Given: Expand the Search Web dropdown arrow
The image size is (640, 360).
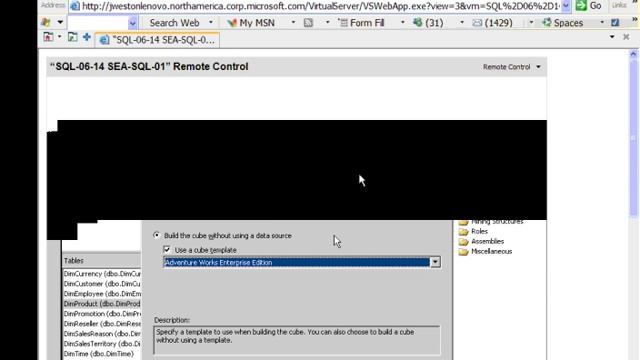Looking at the screenshot, I should coord(211,23).
